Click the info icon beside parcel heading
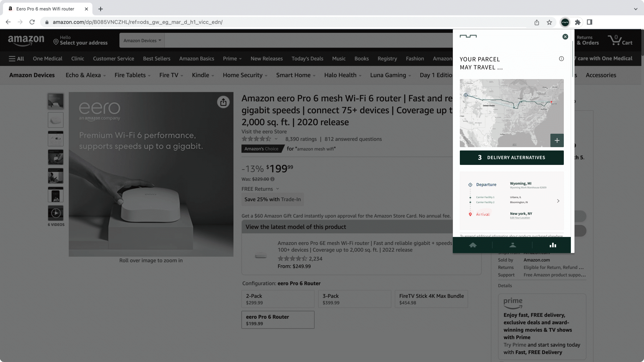The height and width of the screenshot is (362, 644). [561, 59]
